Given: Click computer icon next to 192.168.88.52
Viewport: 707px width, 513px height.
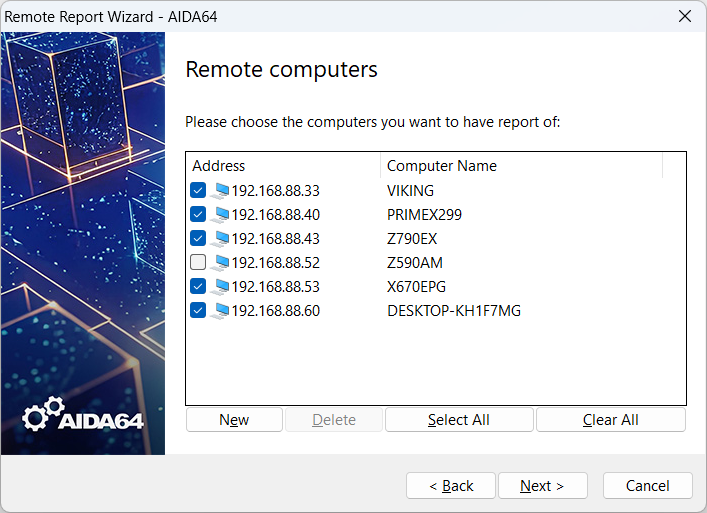Looking at the screenshot, I should pyautogui.click(x=220, y=262).
